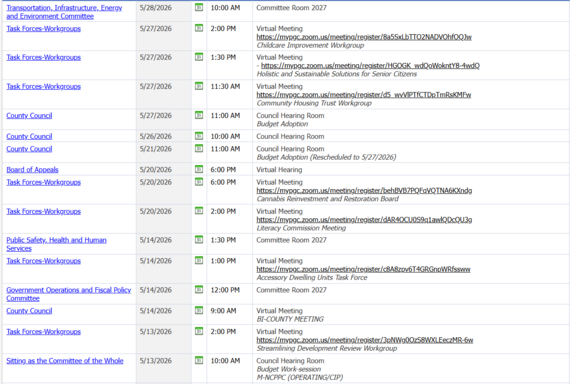Click calendar icon for Transportation Committee 5/28/2026 row
The height and width of the screenshot is (384, 570).
coord(199,7)
